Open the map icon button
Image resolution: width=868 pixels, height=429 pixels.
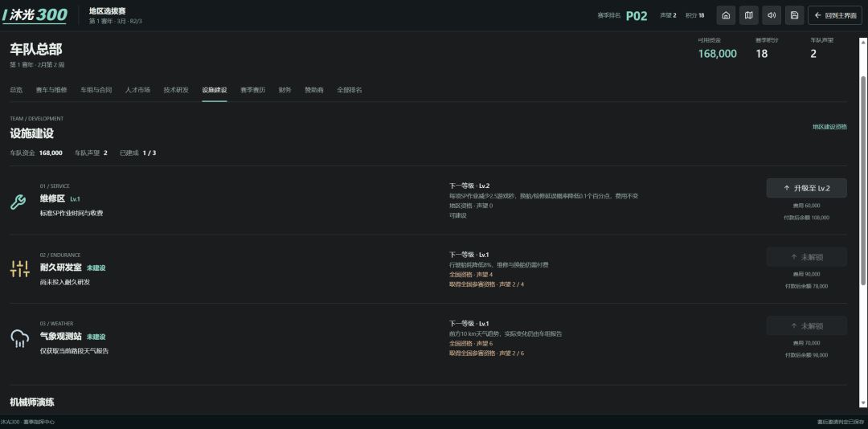click(x=748, y=15)
